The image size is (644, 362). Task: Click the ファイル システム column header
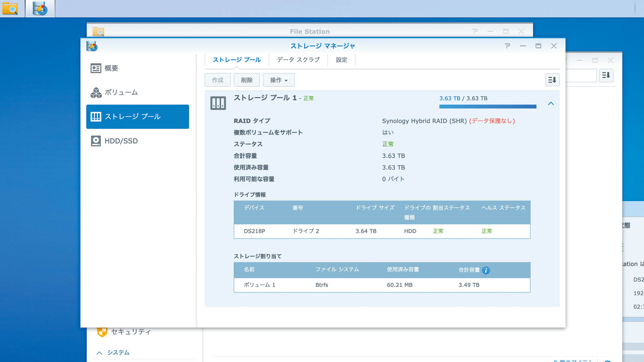tap(337, 269)
